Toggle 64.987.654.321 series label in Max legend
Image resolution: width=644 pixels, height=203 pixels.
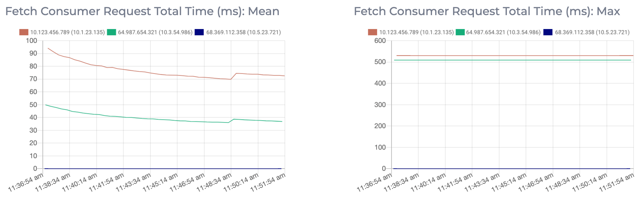(504, 32)
